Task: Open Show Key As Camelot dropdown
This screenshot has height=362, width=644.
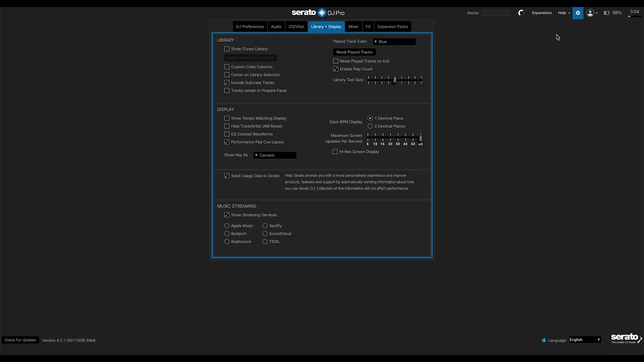Action: coord(275,155)
